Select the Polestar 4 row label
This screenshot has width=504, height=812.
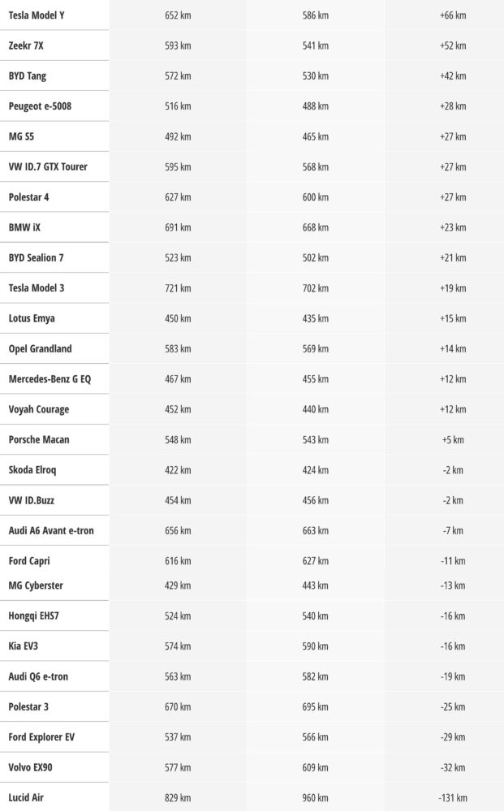coord(29,197)
